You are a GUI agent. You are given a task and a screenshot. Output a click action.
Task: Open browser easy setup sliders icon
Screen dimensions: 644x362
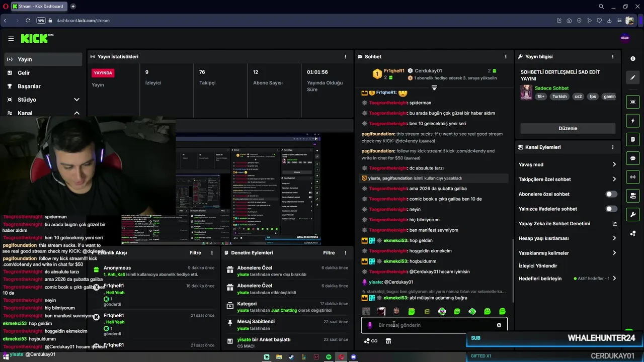619,21
